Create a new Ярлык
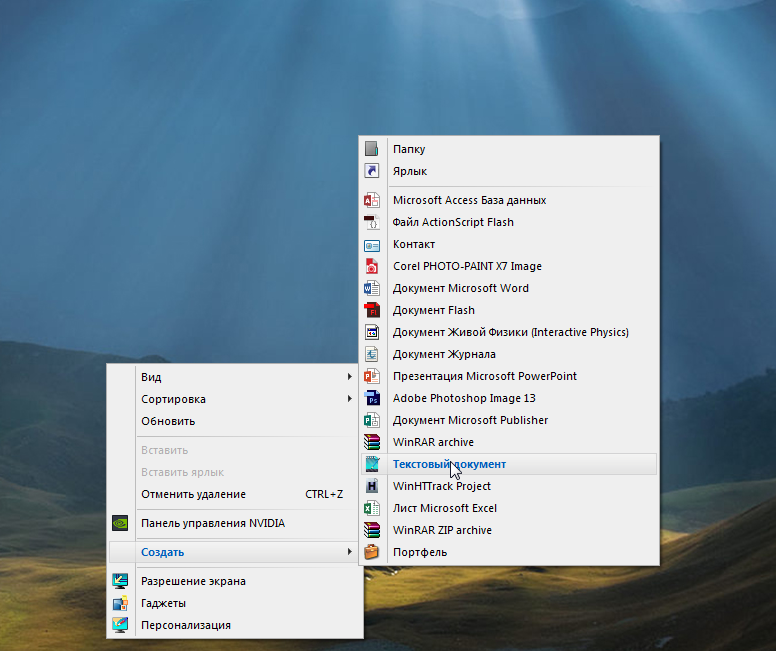This screenshot has width=776, height=651. [509, 171]
